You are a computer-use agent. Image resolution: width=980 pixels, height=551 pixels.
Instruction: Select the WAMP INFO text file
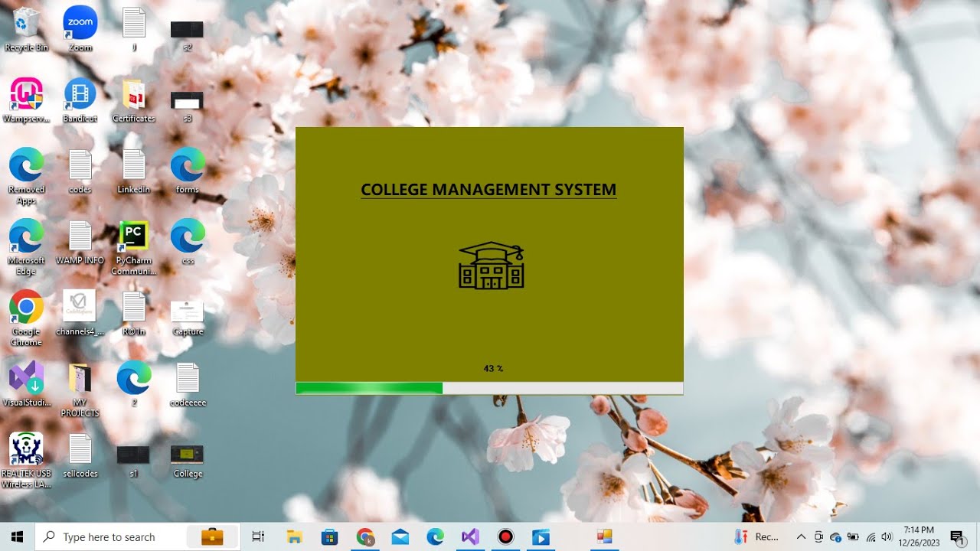tap(80, 243)
